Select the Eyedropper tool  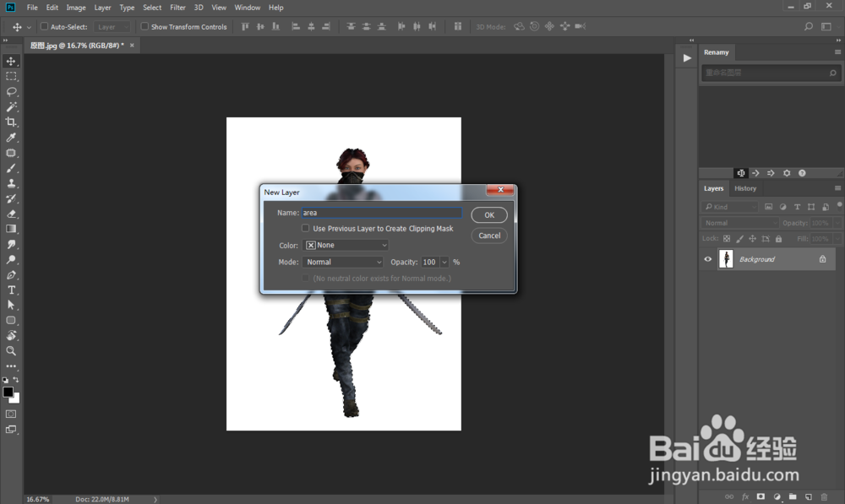click(11, 138)
